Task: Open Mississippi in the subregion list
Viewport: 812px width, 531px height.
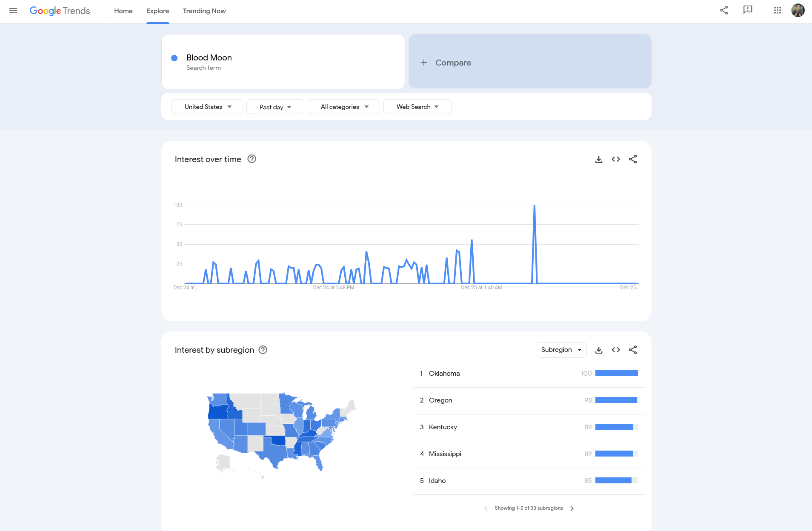Action: point(529,454)
